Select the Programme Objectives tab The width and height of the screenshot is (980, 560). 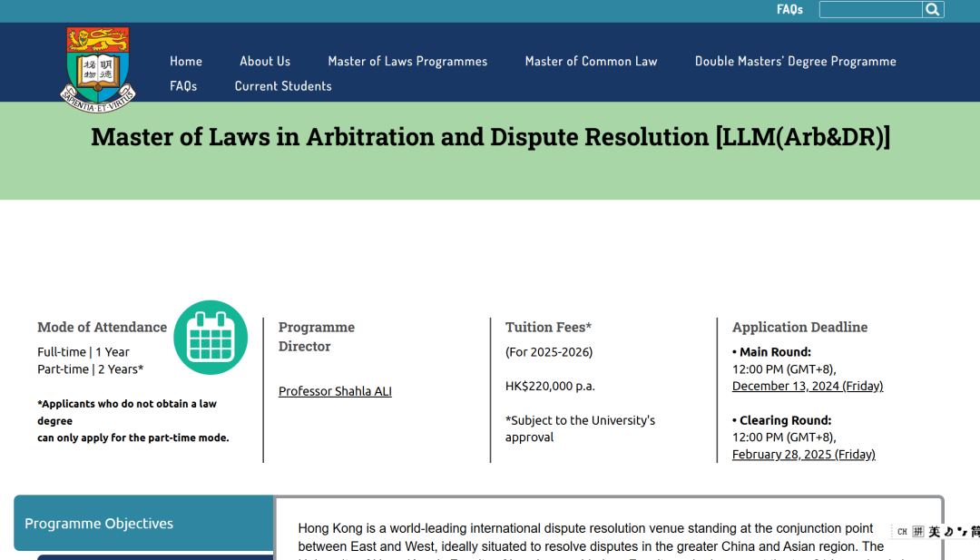(x=143, y=524)
